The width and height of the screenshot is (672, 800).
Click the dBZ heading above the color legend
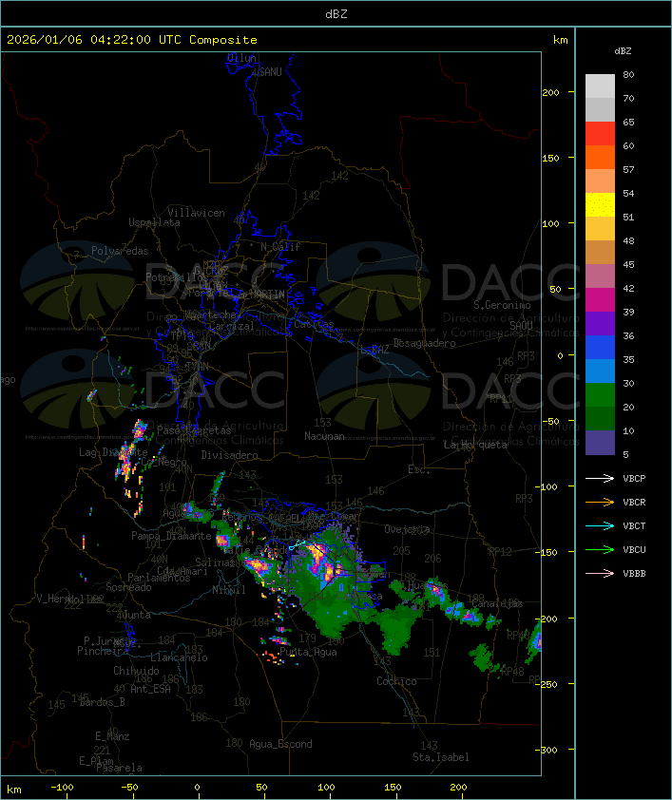[x=623, y=51]
